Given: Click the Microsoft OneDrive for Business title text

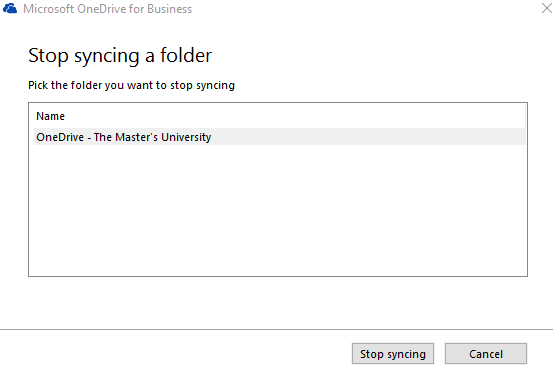Looking at the screenshot, I should (108, 8).
